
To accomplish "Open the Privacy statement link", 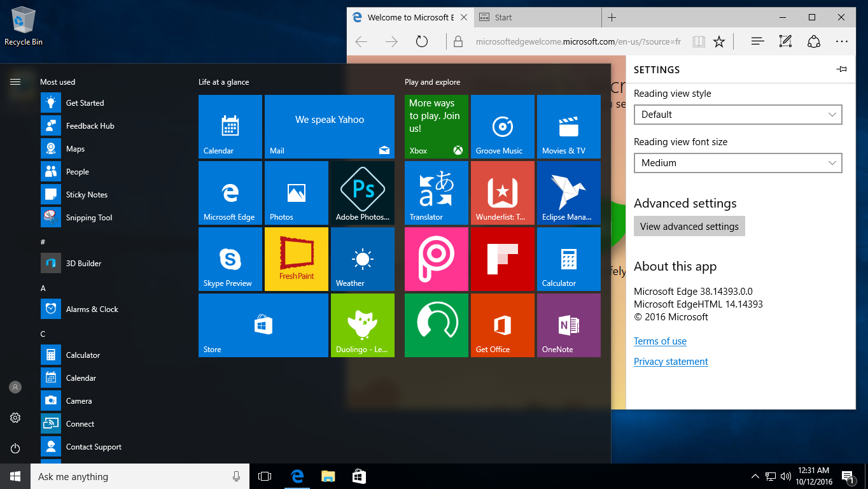I will [671, 362].
